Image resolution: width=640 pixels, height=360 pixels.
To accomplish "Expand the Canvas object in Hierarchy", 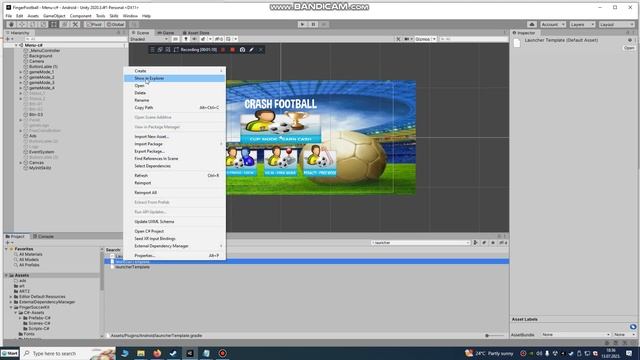I will [21, 163].
